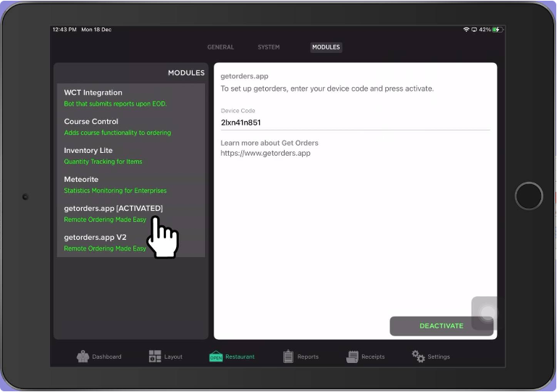This screenshot has width=557, height=392.
Task: Select getorders.app [ACTIVATED] module
Action: (130, 214)
